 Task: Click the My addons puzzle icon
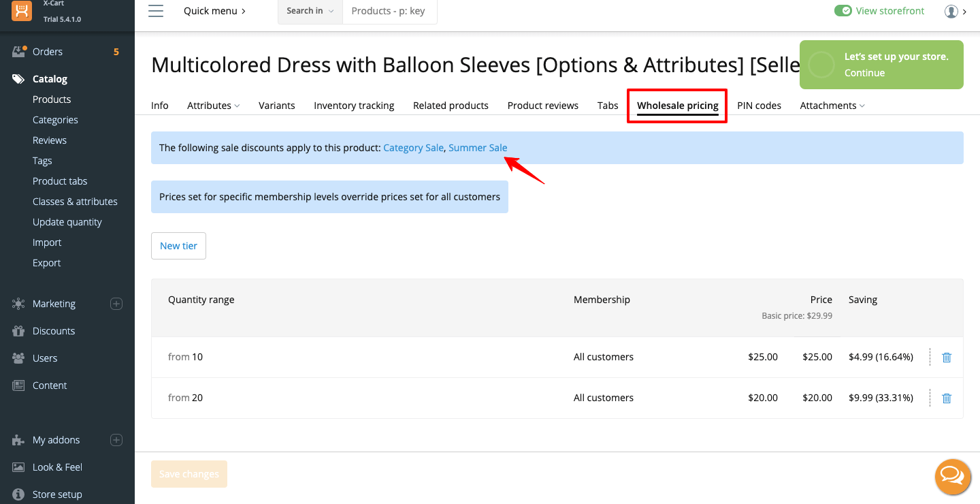[x=19, y=440]
